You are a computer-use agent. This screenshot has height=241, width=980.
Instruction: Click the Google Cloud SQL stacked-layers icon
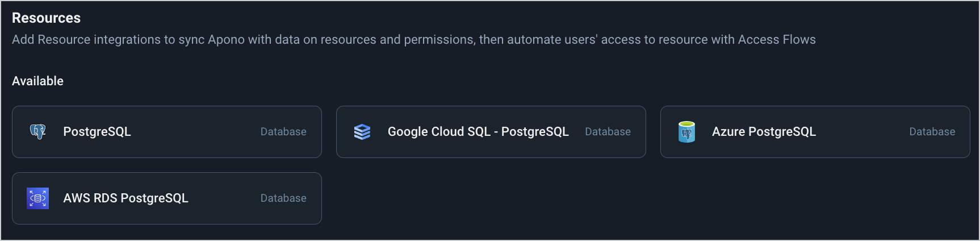[x=362, y=132]
